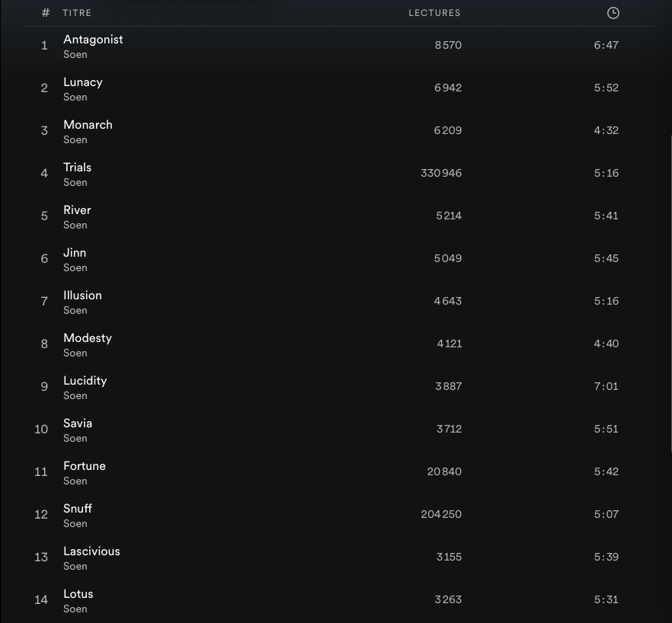Click the LECTURES column header
Image resolution: width=672 pixels, height=623 pixels.
pyautogui.click(x=434, y=13)
